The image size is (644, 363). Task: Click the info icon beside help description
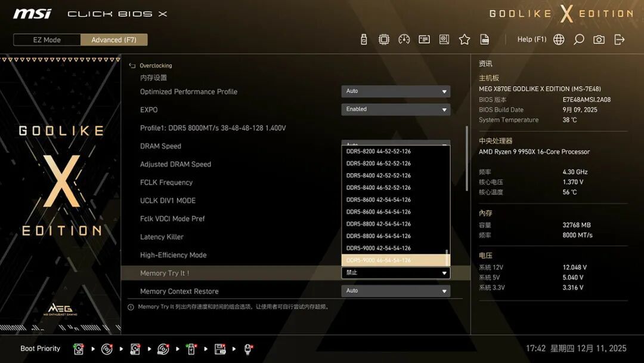tap(131, 307)
